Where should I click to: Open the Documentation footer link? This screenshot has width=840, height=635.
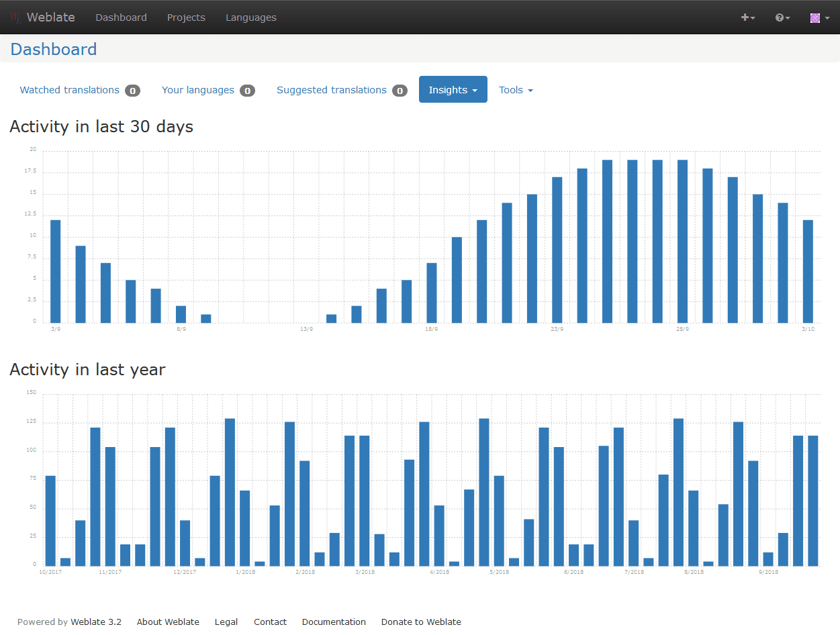tap(334, 622)
